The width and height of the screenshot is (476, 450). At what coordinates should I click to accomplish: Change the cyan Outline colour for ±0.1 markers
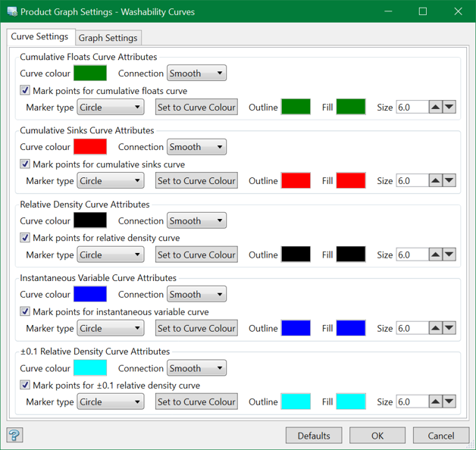pyautogui.click(x=296, y=402)
